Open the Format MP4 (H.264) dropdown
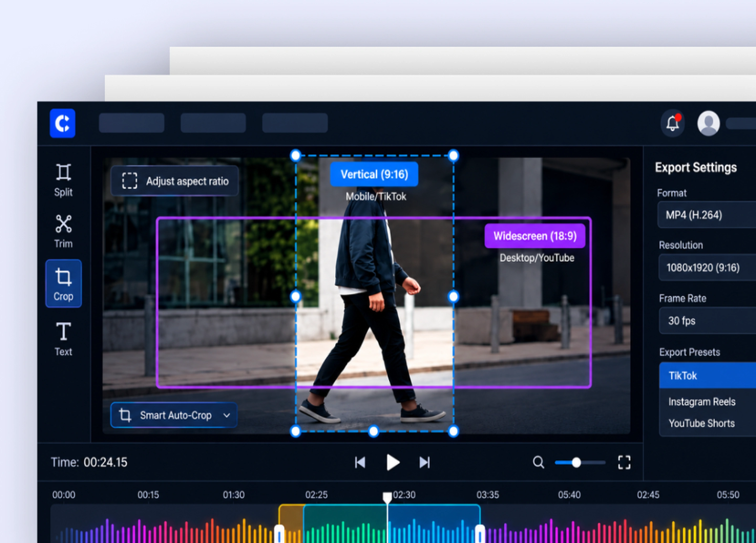Image resolution: width=756 pixels, height=543 pixels. coord(707,215)
